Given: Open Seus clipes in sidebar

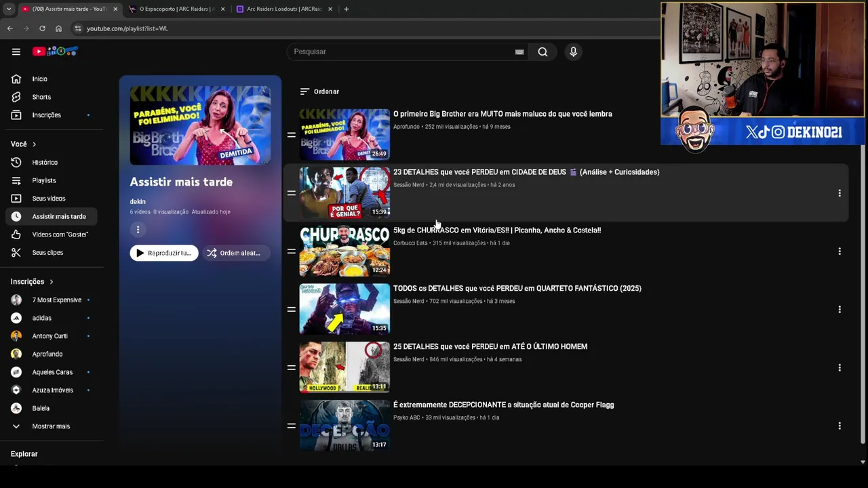Looking at the screenshot, I should pyautogui.click(x=53, y=252).
